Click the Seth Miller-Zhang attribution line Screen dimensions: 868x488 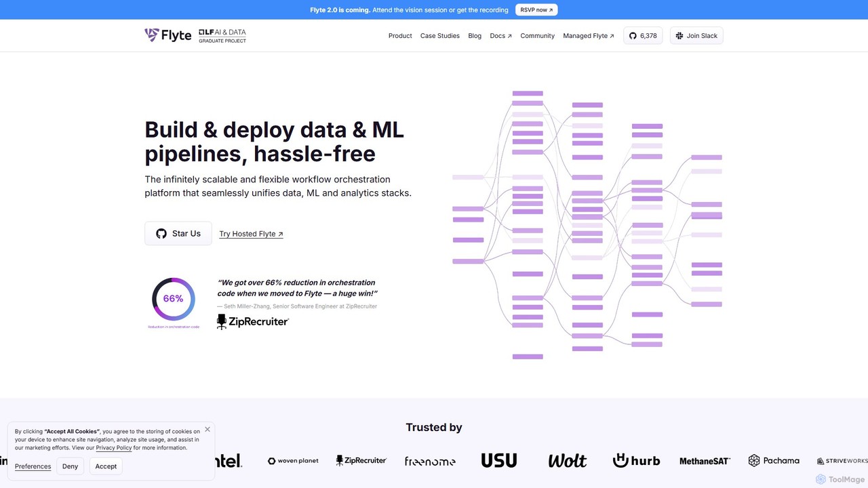(x=297, y=306)
